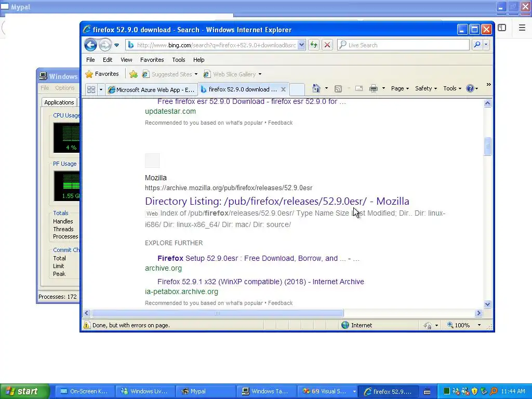Click the Stop loading icon
The width and height of the screenshot is (532, 399).
pyautogui.click(x=327, y=45)
